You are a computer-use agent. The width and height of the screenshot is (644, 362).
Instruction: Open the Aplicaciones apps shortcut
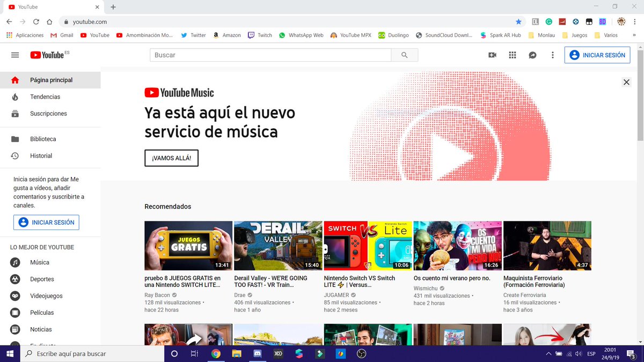25,35
